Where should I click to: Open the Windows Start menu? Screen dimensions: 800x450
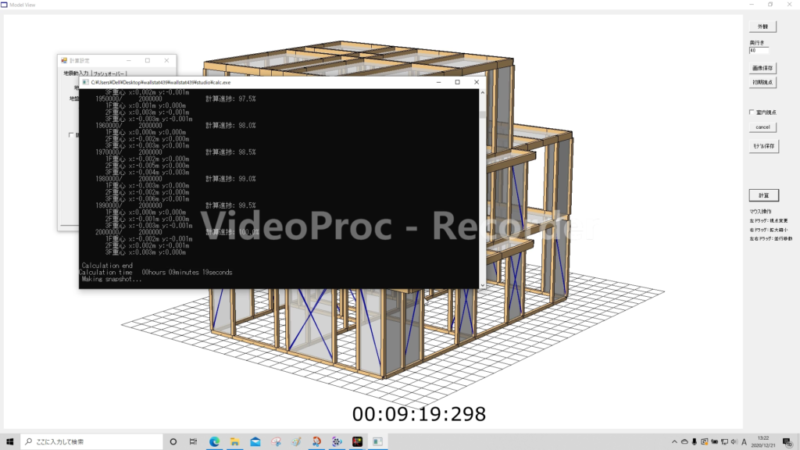[10, 441]
